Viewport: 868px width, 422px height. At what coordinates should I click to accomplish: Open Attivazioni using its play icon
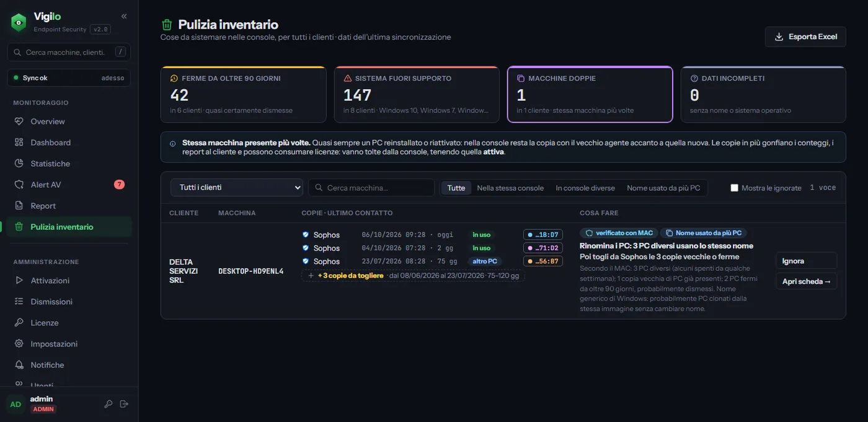[19, 281]
